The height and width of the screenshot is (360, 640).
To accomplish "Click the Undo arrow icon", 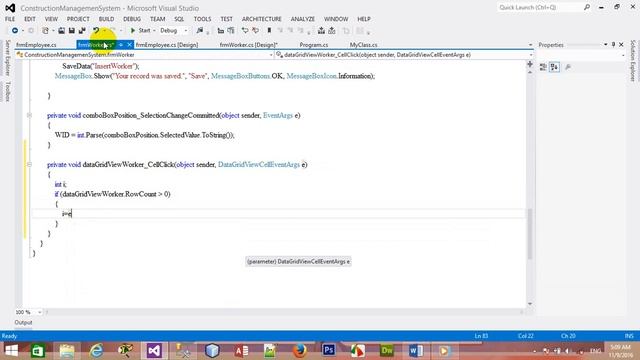I will (x=96, y=31).
